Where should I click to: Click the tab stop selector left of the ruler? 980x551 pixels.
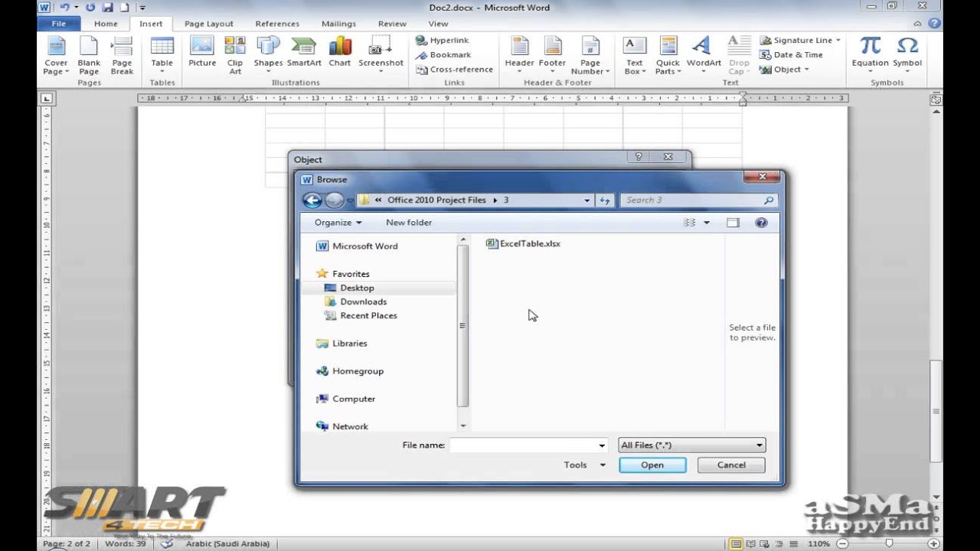pos(47,99)
